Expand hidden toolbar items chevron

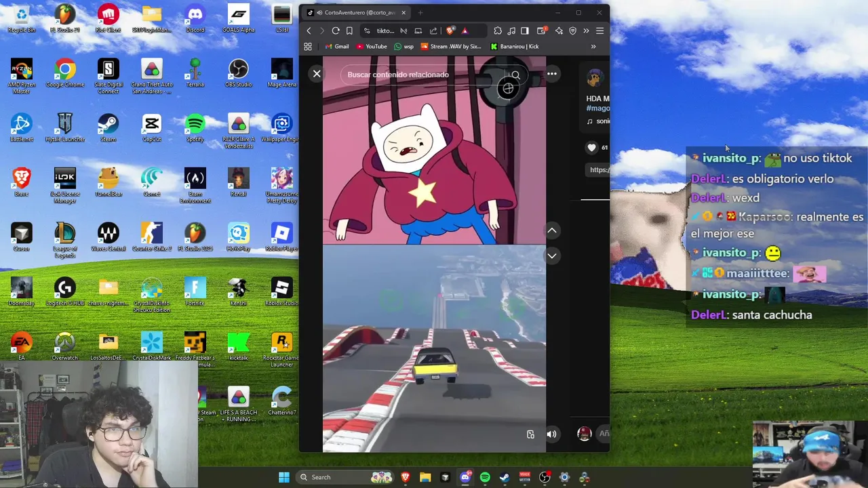(x=586, y=30)
